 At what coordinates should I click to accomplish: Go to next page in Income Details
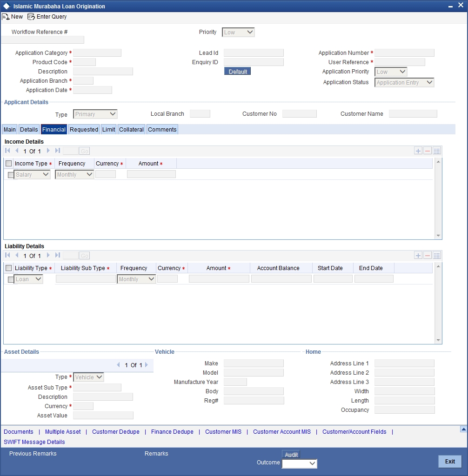point(48,151)
